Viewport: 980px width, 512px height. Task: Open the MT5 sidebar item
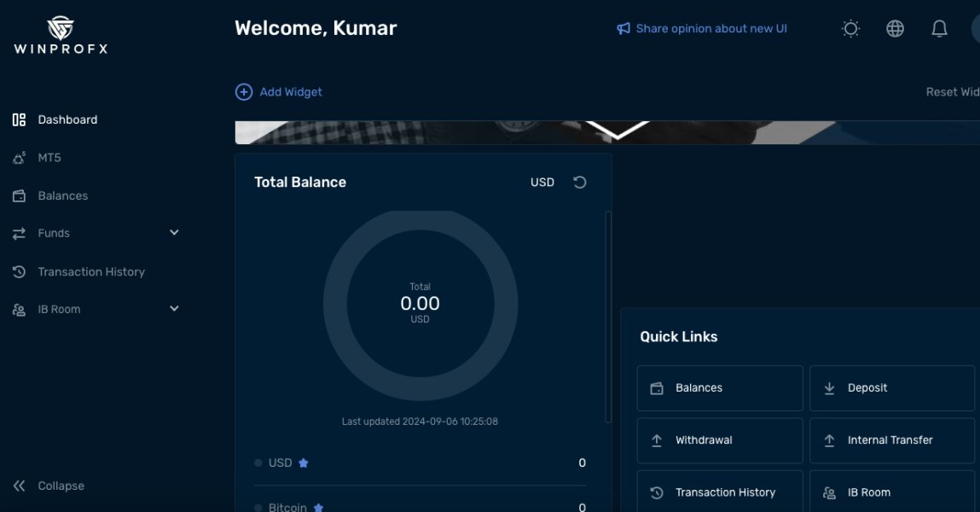coord(49,158)
